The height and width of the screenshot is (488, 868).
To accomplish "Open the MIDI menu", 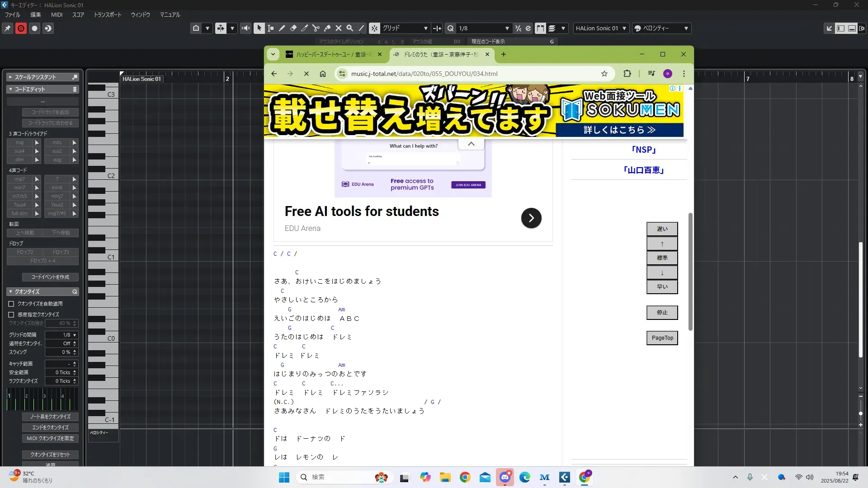I will [57, 14].
